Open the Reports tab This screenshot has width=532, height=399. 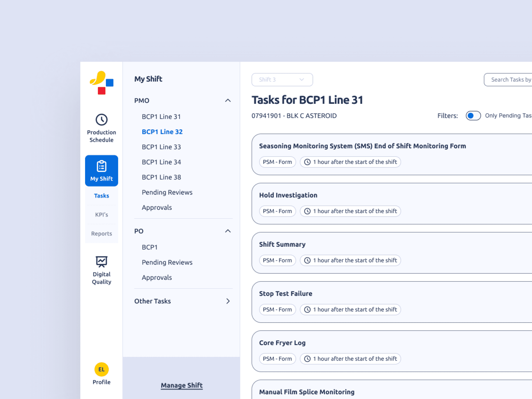101,234
